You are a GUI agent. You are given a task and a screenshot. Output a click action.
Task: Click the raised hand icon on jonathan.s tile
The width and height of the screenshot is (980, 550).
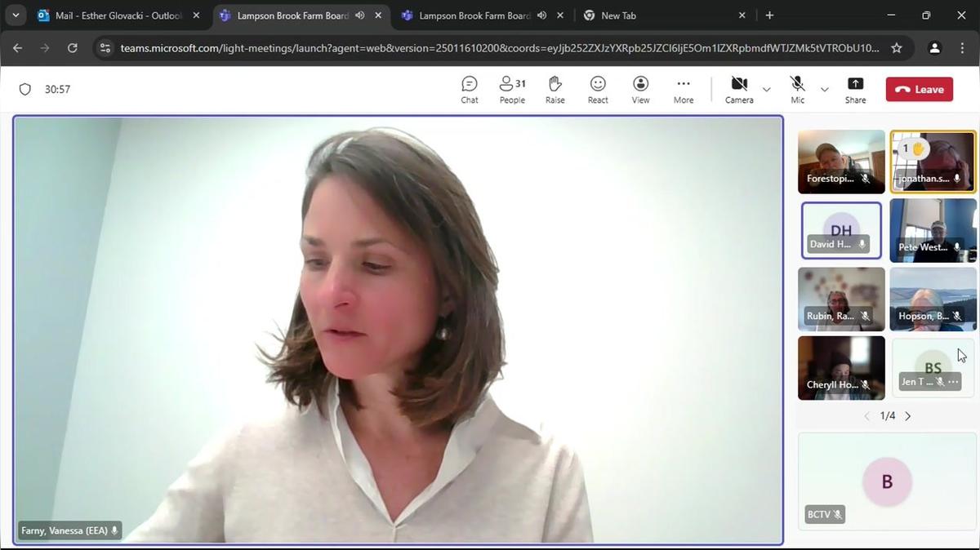[918, 149]
